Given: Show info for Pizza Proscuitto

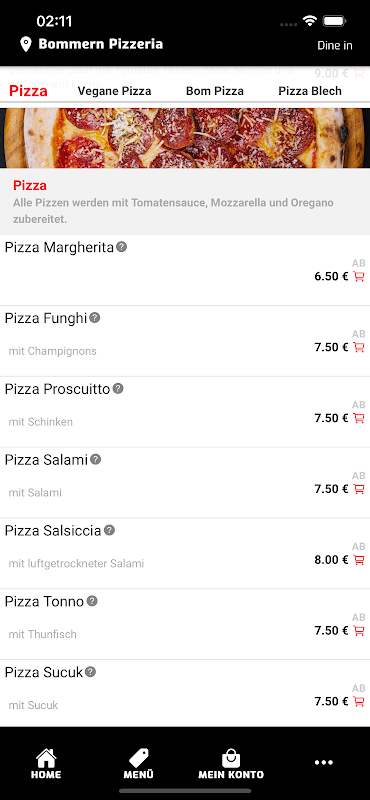Looking at the screenshot, I should [118, 389].
